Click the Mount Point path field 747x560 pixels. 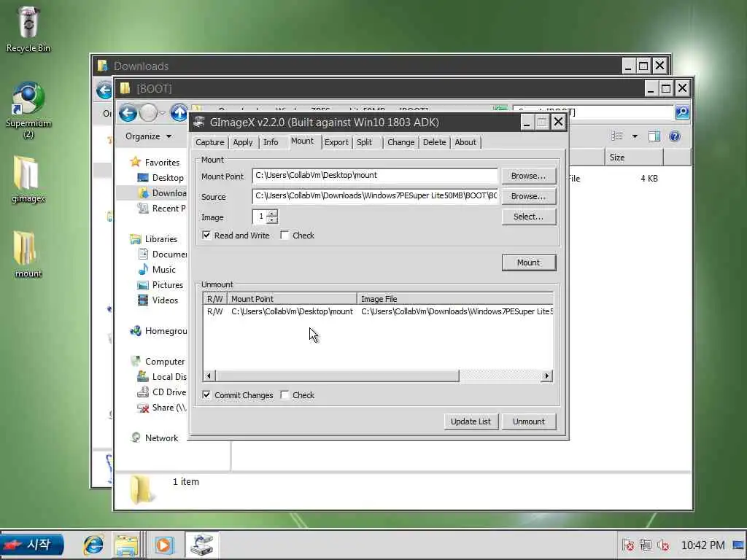375,176
